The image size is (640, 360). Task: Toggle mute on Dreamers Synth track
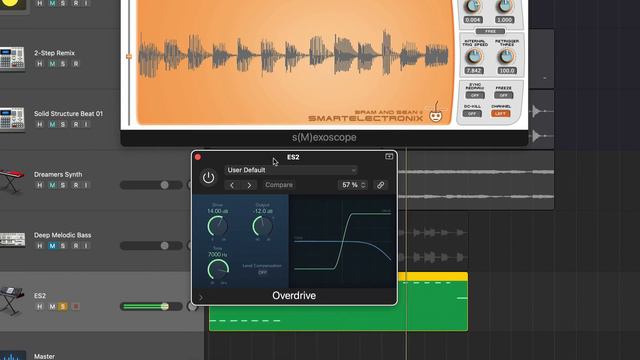pyautogui.click(x=52, y=185)
